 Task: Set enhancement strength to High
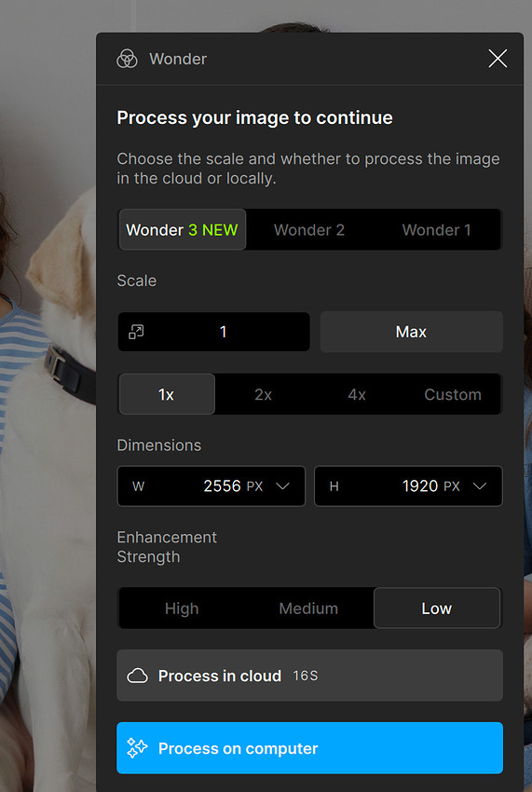point(182,608)
